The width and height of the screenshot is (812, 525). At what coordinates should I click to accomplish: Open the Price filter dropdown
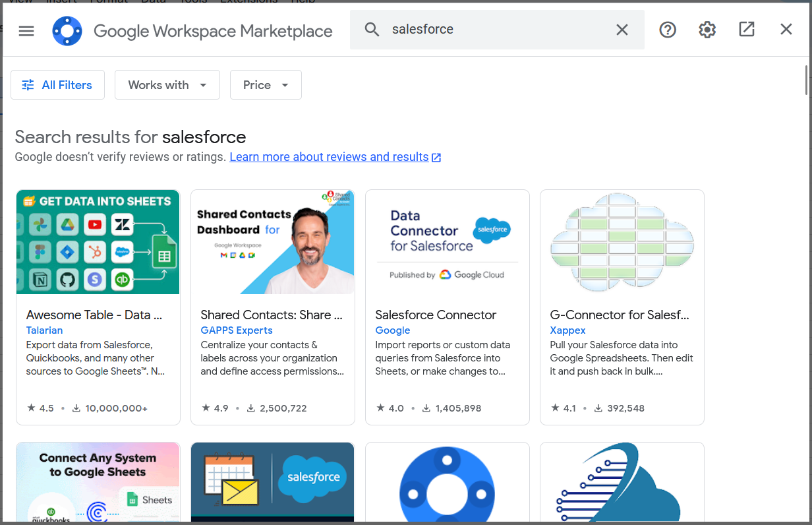point(265,84)
